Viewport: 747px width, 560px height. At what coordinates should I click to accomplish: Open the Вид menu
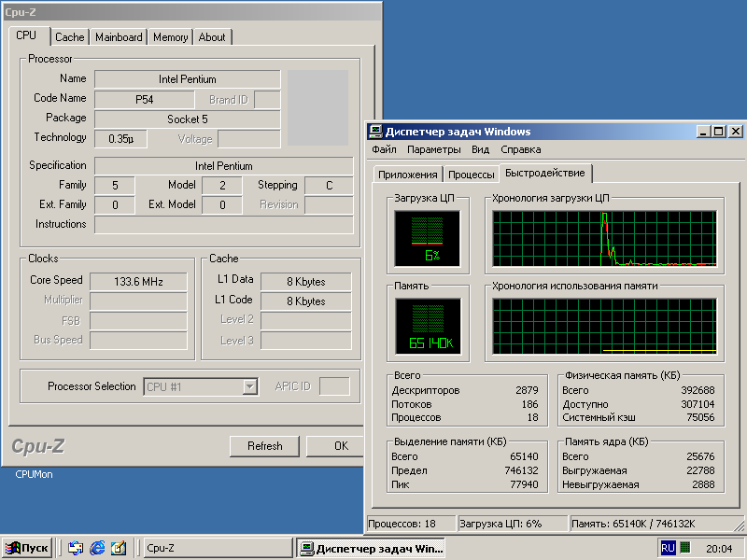(x=480, y=149)
